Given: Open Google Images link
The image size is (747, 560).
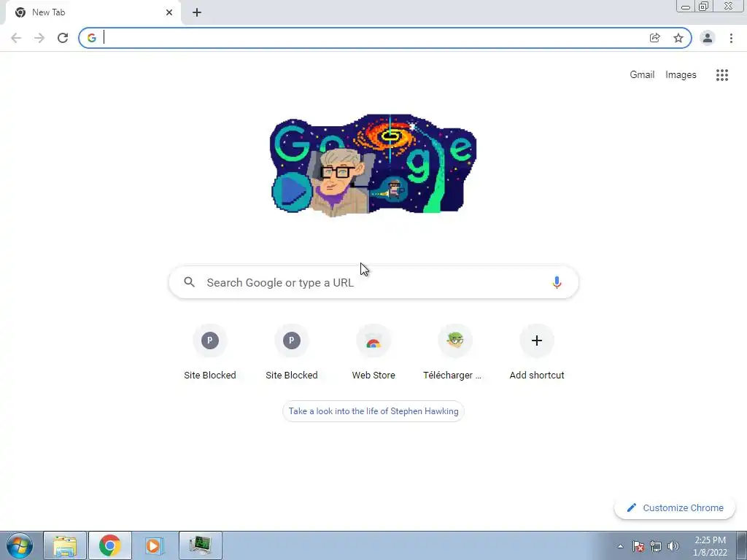Looking at the screenshot, I should [x=681, y=75].
